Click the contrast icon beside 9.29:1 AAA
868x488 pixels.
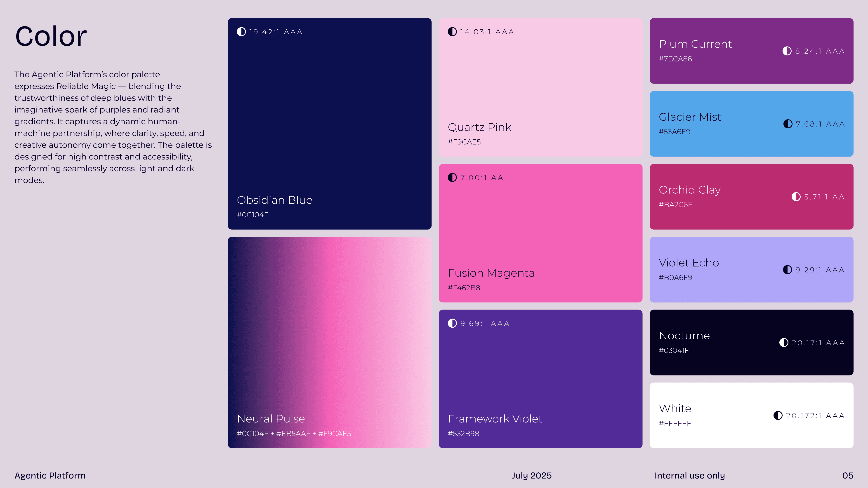point(788,270)
